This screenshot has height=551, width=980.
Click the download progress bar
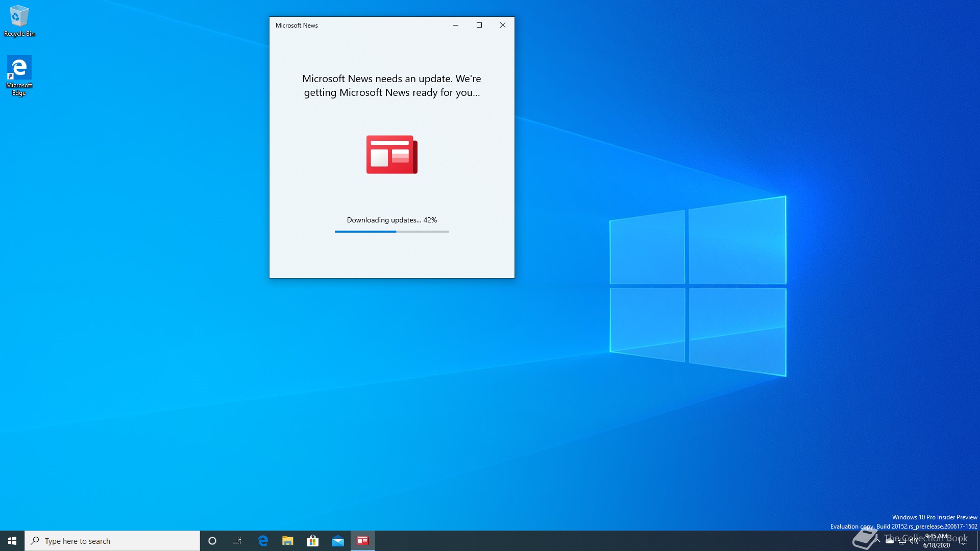tap(392, 232)
